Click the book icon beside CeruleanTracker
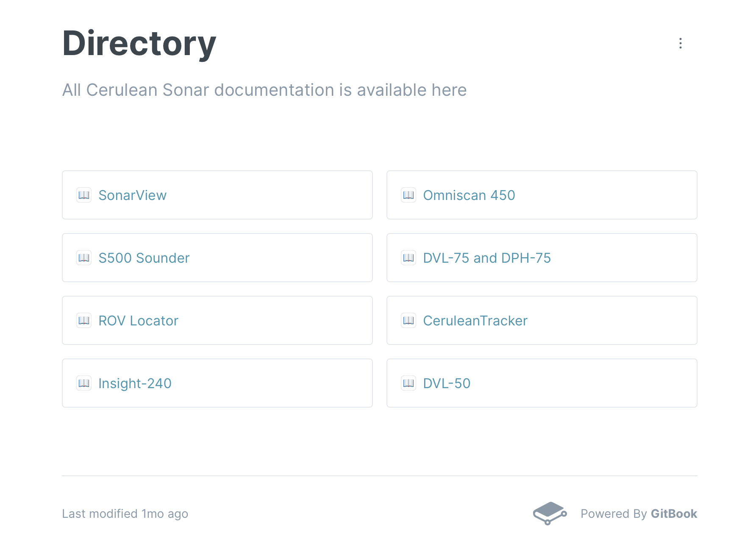The height and width of the screenshot is (550, 756). (x=409, y=320)
